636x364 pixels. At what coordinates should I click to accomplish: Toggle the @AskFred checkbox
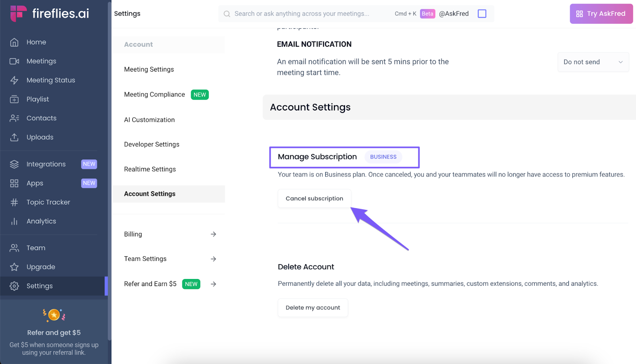482,14
